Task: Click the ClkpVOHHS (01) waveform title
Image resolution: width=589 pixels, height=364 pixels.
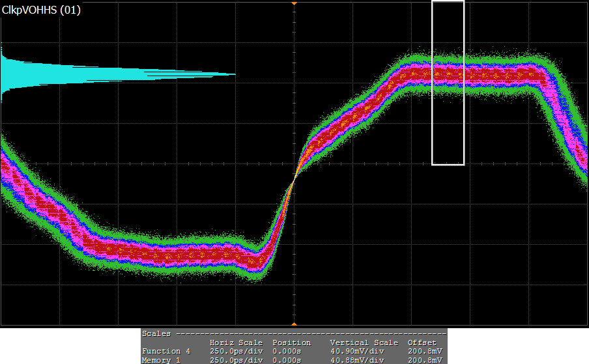Action: (x=41, y=10)
